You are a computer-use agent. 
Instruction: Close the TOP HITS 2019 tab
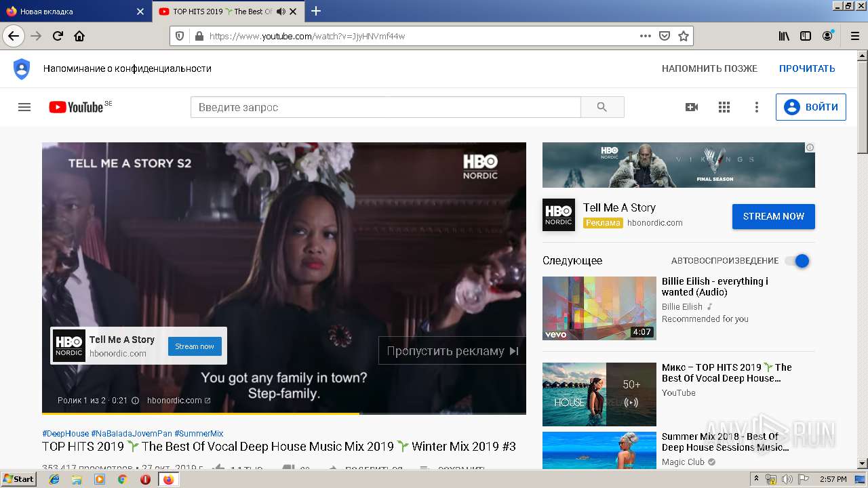tap(293, 12)
